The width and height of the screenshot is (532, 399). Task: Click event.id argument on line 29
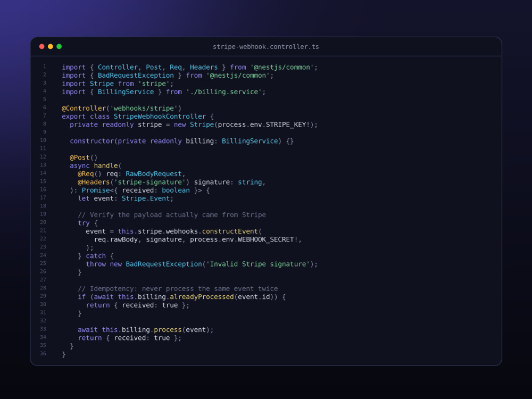click(254, 297)
